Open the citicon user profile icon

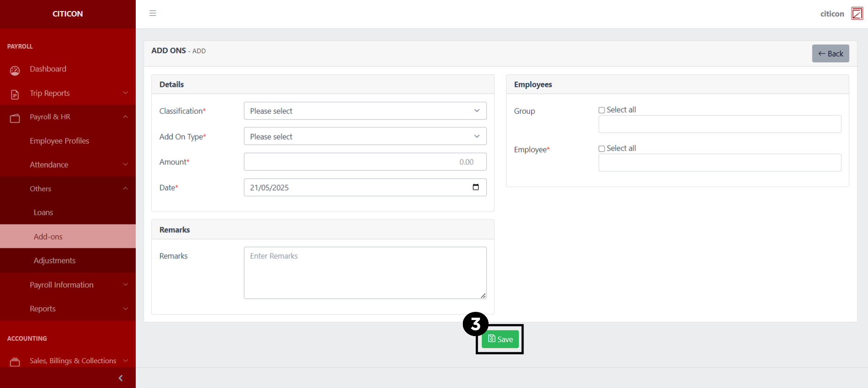tap(857, 13)
